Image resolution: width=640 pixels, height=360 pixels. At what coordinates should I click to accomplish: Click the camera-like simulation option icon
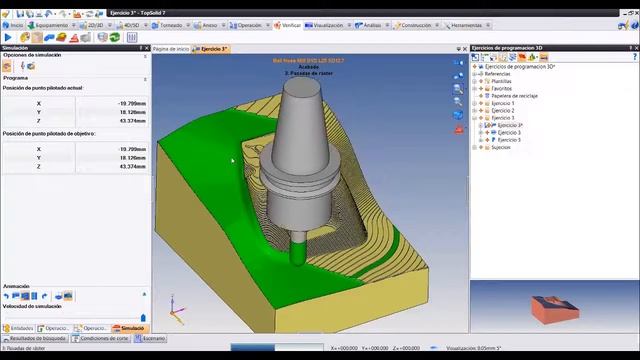pos(31,66)
